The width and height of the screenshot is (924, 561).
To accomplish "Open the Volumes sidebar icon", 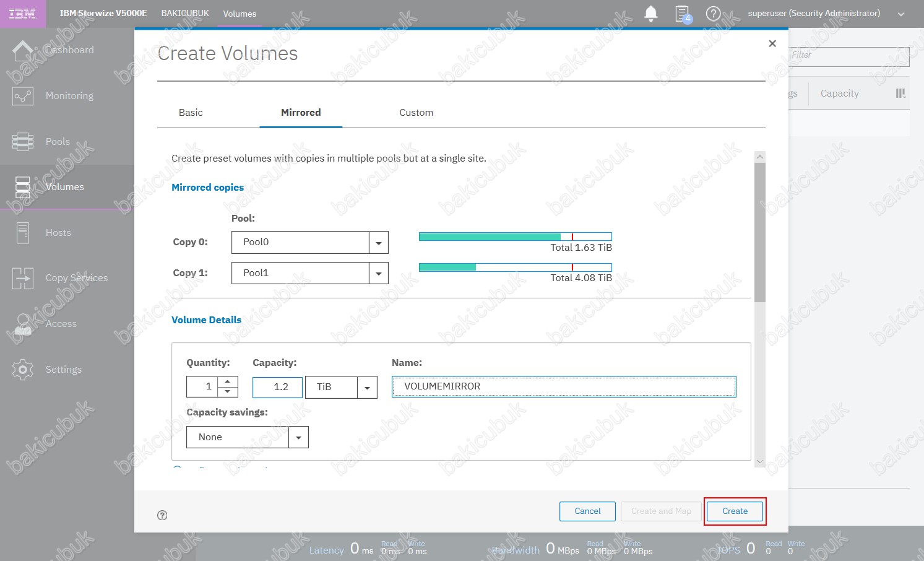I will pos(23,187).
